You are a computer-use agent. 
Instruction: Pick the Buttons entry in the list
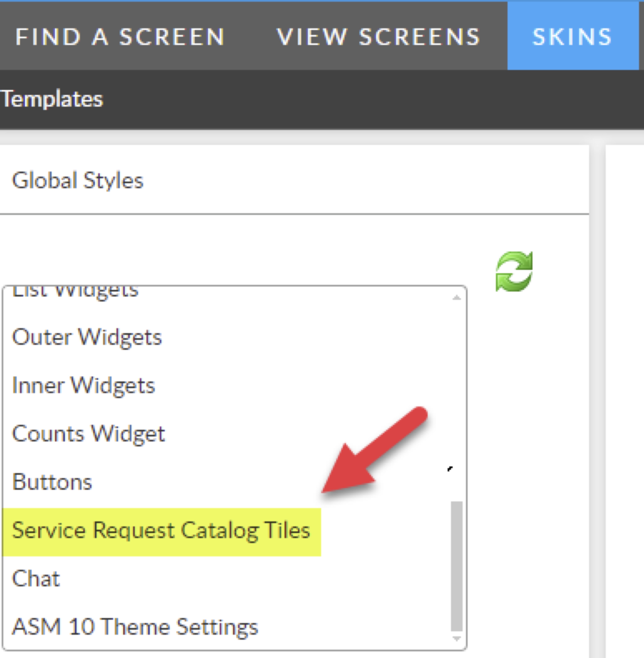click(52, 482)
